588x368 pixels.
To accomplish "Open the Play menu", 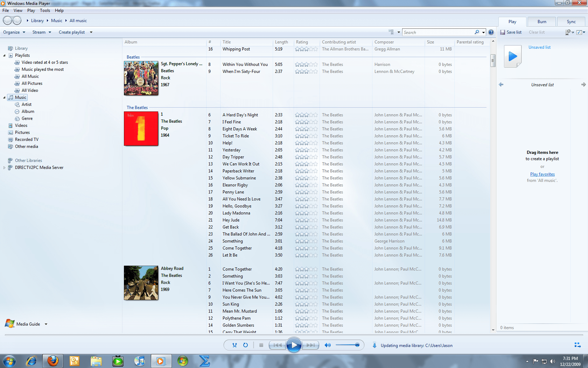I will click(x=31, y=11).
